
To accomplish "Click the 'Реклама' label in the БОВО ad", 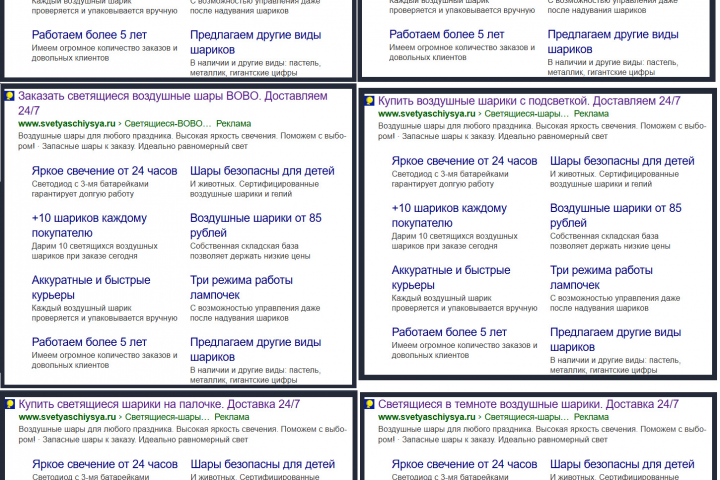I will (234, 124).
